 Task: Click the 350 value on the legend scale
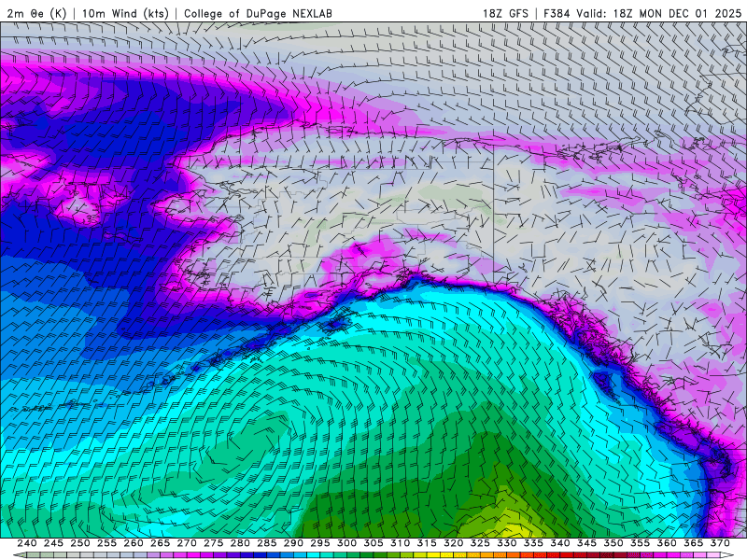pyautogui.click(x=613, y=543)
